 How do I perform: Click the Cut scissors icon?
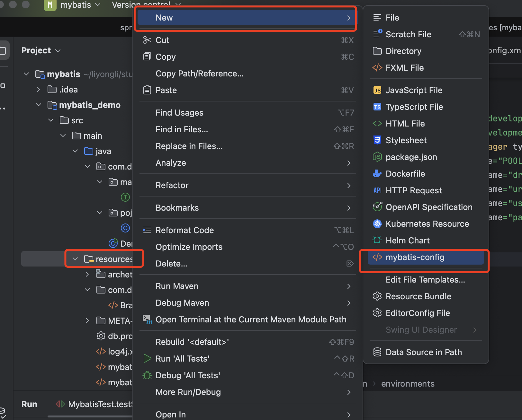147,40
